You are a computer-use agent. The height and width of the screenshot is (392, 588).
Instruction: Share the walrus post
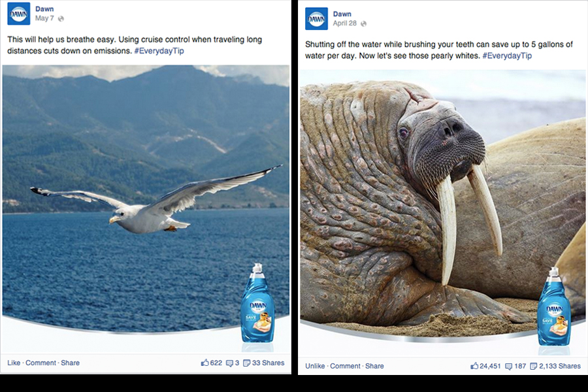[x=374, y=366]
